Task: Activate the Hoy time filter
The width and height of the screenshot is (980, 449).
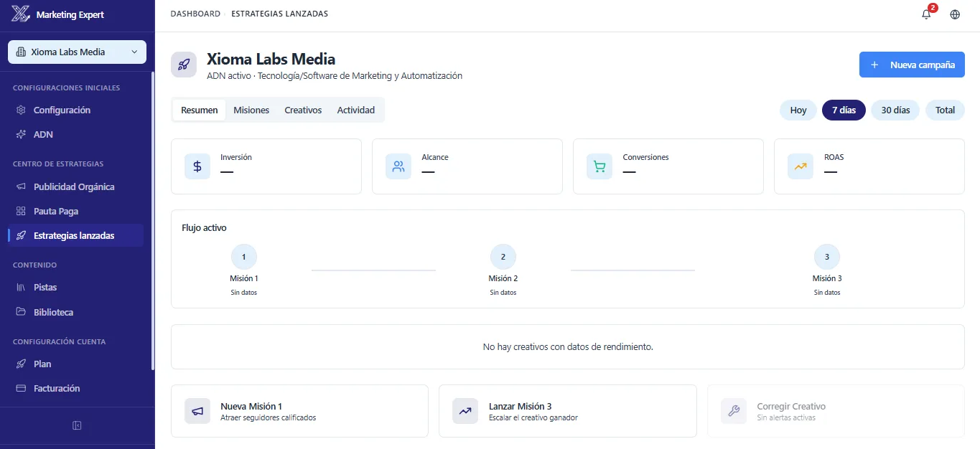Action: (798, 110)
